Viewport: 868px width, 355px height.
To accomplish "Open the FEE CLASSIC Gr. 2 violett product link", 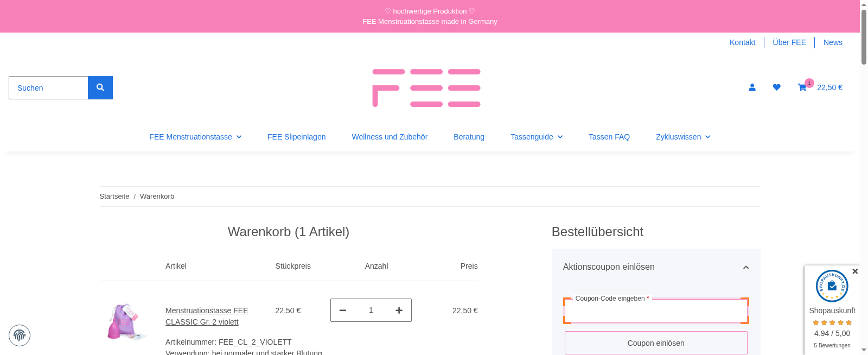I will pyautogui.click(x=207, y=316).
